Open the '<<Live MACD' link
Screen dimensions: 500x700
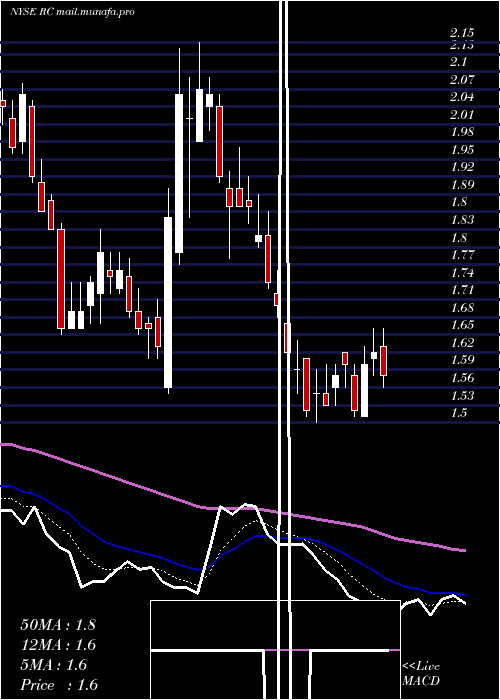(x=421, y=673)
